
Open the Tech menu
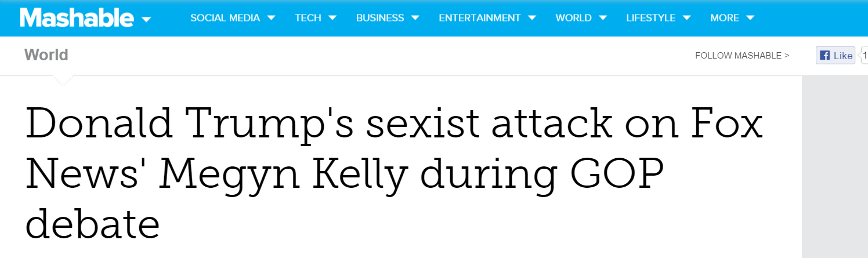(x=308, y=18)
